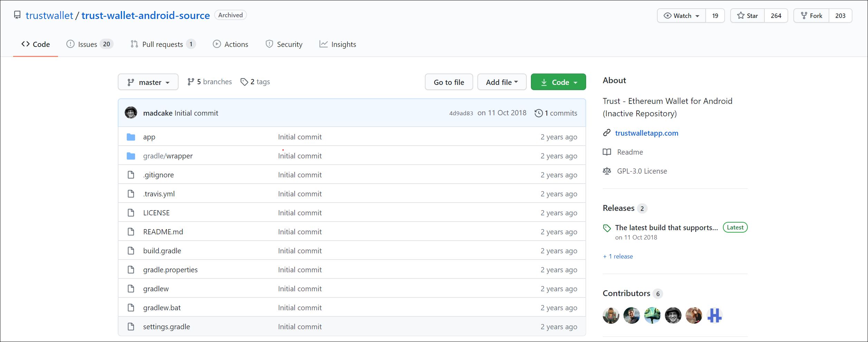Open the .travis.yml file

[x=159, y=194]
